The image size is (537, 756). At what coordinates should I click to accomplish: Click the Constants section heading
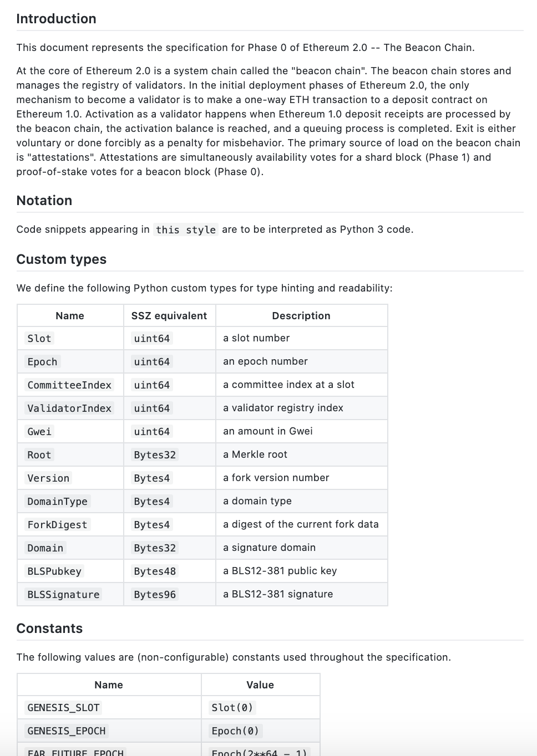point(49,629)
